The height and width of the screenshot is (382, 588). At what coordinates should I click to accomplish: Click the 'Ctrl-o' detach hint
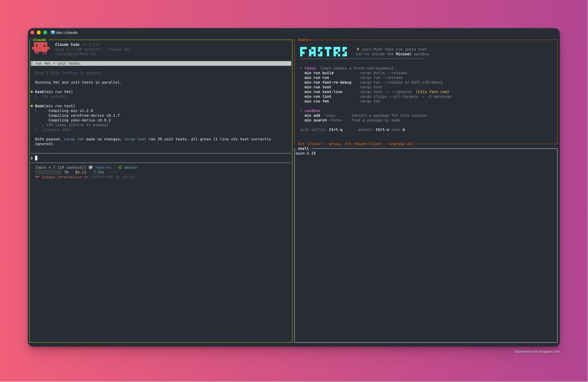382,130
